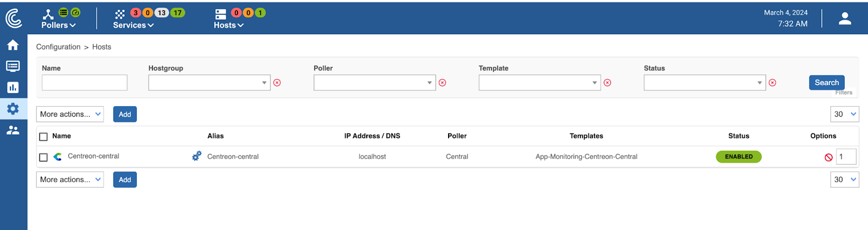Screen dimensions: 868x230
Task: Expand the Hosts top menu
Action: [x=228, y=25]
